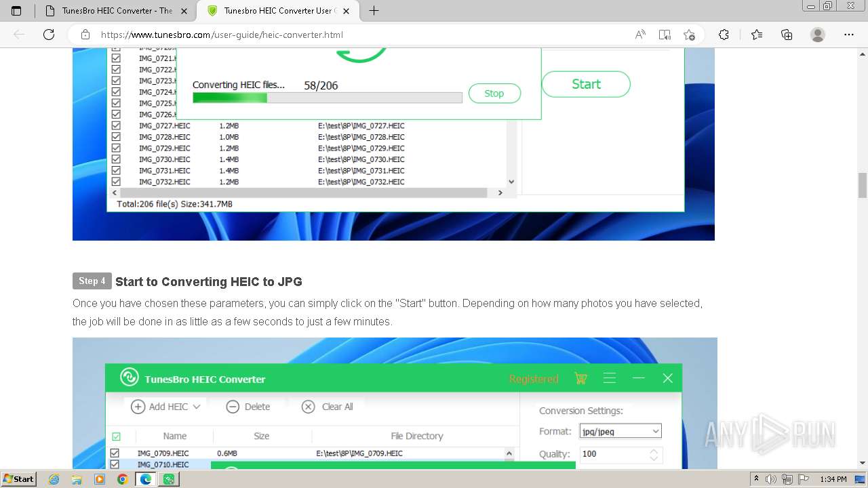The height and width of the screenshot is (488, 868).
Task: Open the converter hamburger menu
Action: pos(610,378)
